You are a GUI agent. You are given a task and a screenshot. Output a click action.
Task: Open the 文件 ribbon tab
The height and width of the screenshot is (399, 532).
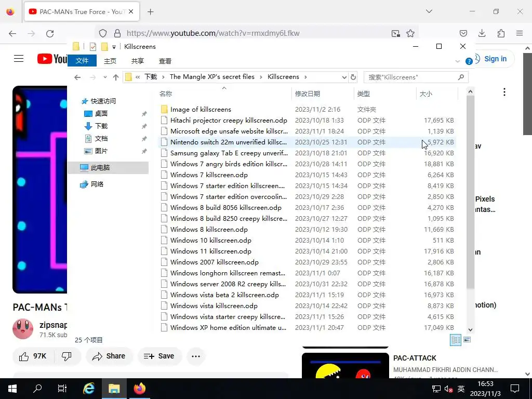tap(82, 61)
